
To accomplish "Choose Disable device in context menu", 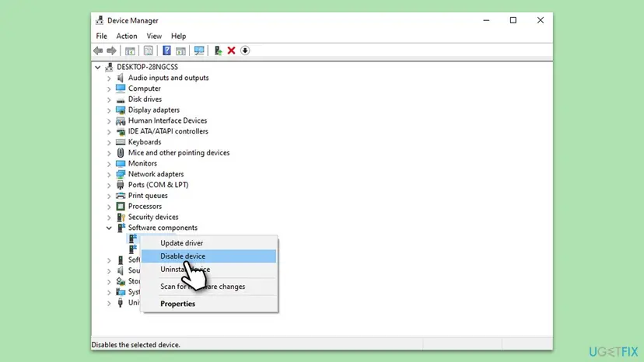I will tap(208, 256).
